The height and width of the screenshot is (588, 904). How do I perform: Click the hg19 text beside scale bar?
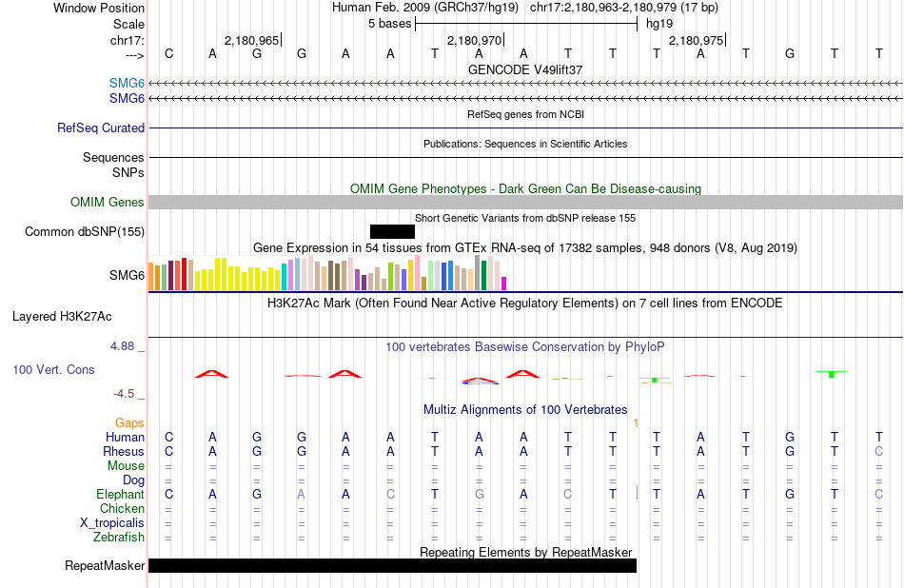click(x=659, y=24)
